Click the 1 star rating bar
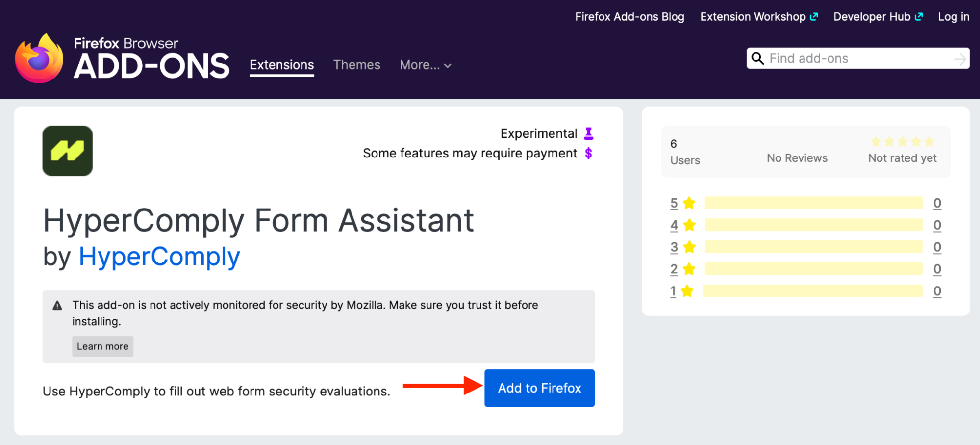 (x=813, y=291)
